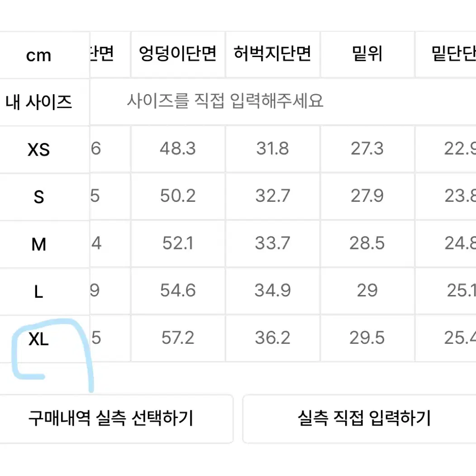Click the 29.5 rise value for XL

(367, 338)
